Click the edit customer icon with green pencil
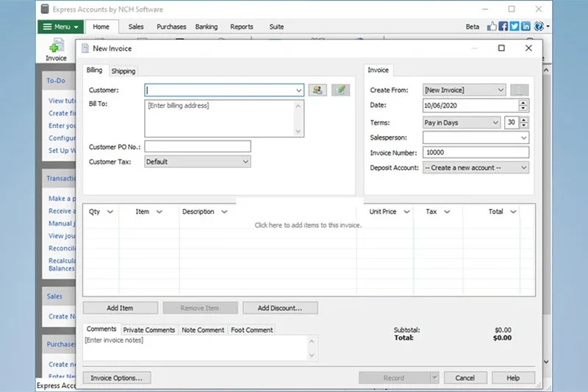Viewport: 588px width, 392px height. click(x=340, y=90)
